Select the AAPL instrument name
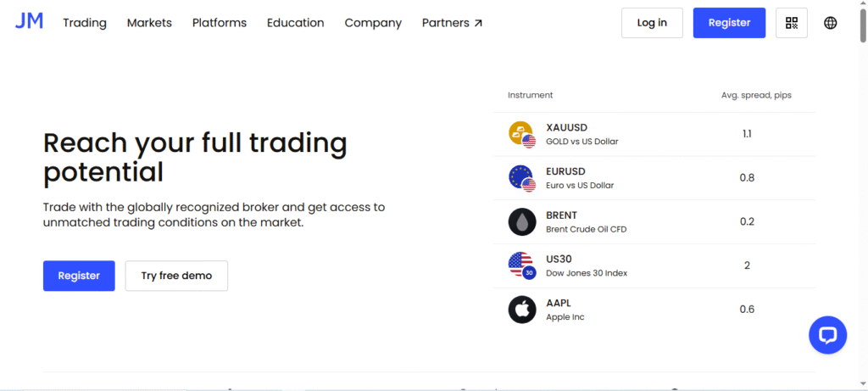The image size is (868, 391). (558, 303)
